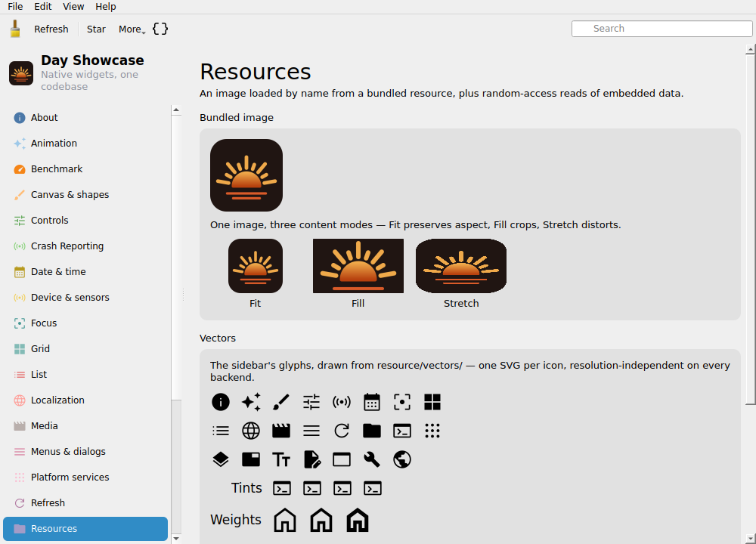The image size is (756, 544).
Task: Click the curly braces toolbar icon
Action: 160,29
